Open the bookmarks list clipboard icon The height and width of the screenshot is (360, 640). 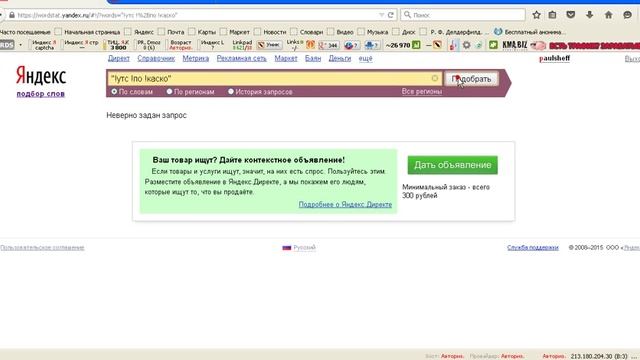click(552, 15)
